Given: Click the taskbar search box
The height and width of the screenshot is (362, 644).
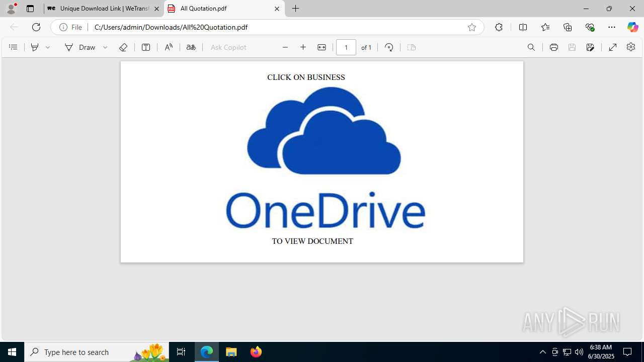Looking at the screenshot, I should pyautogui.click(x=97, y=352).
